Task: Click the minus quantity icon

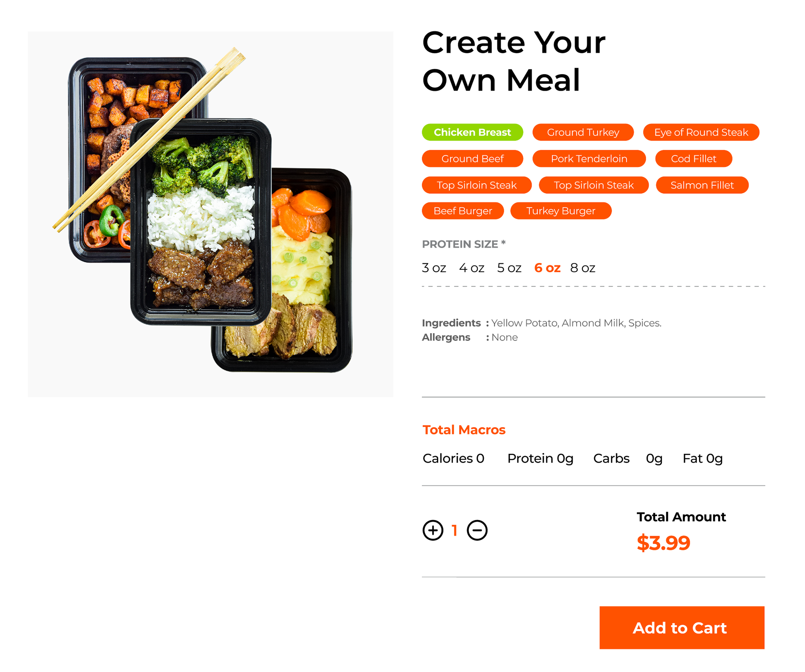Action: click(x=477, y=530)
